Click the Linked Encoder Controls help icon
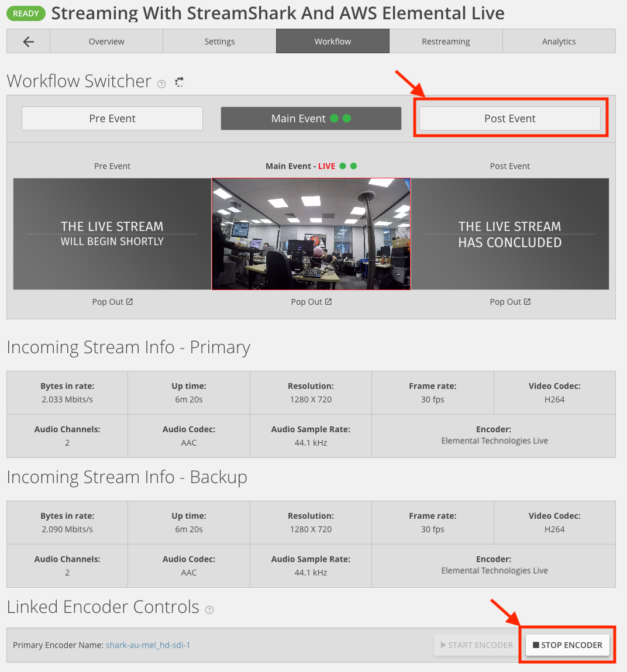 [209, 610]
